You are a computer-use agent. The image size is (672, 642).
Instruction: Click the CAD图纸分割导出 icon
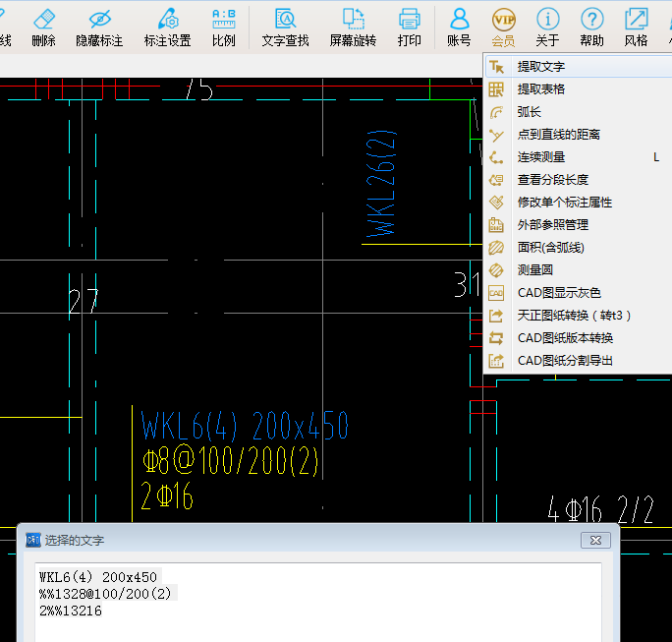click(x=496, y=361)
